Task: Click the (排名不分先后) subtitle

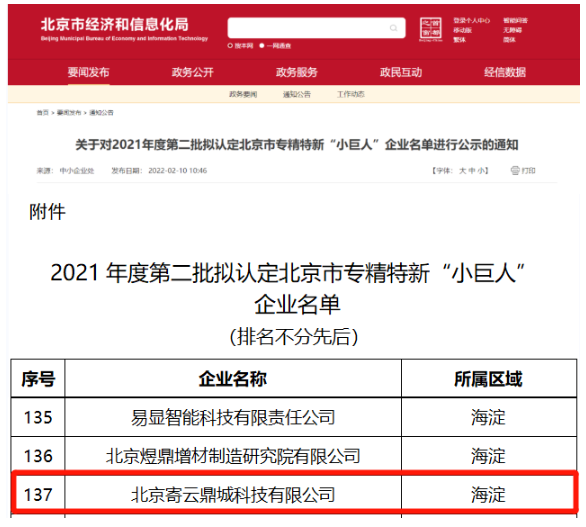Action: 294,336
